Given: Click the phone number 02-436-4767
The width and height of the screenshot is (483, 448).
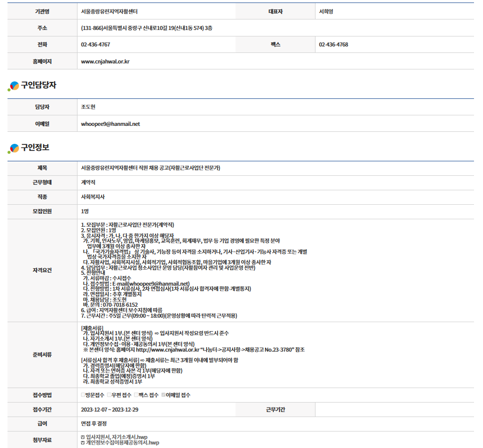Looking at the screenshot, I should tap(95, 44).
